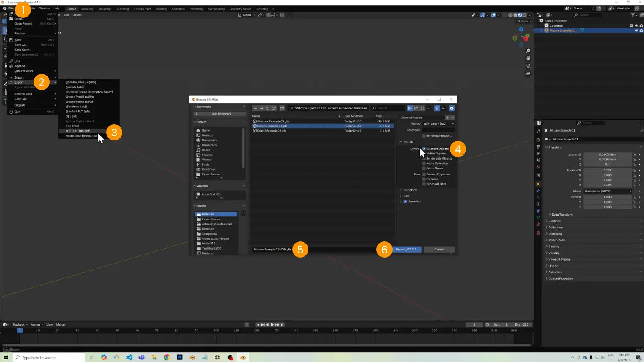The height and width of the screenshot is (362, 644).
Task: Click the gear settings icon in file view
Action: (x=452, y=108)
